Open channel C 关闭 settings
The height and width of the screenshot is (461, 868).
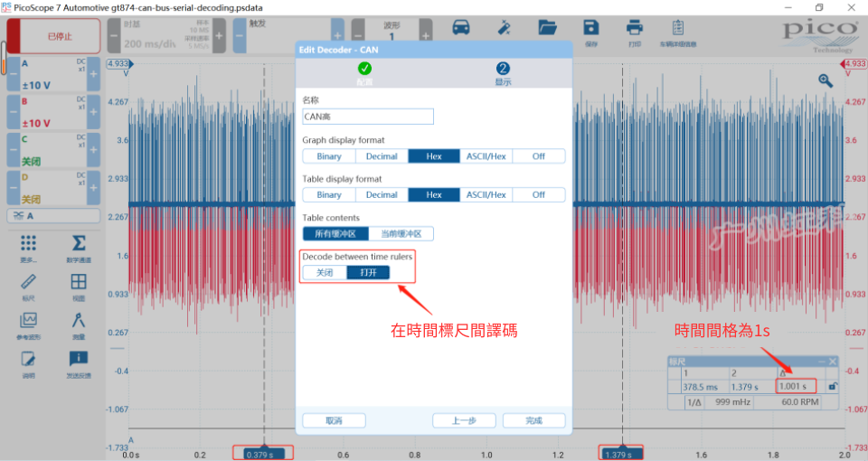[x=53, y=150]
